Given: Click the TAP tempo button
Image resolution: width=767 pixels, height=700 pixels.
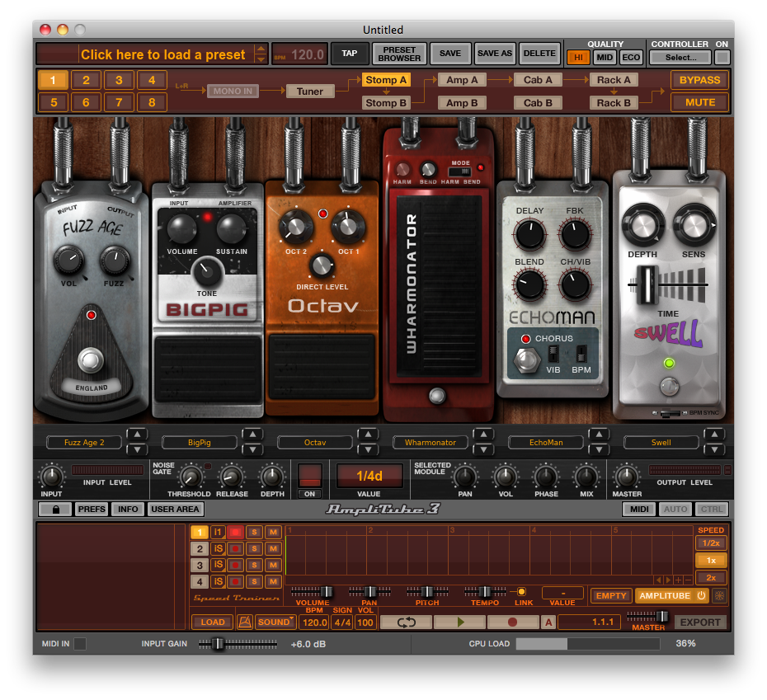Looking at the screenshot, I should 349,54.
